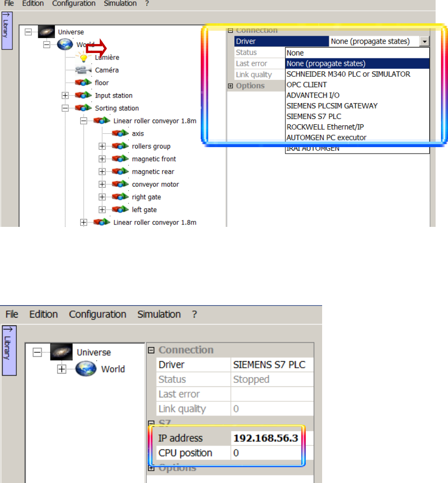Choose 'SIEMENS S7 PLC' in the driver list
The image size is (448, 483).
(x=357, y=116)
